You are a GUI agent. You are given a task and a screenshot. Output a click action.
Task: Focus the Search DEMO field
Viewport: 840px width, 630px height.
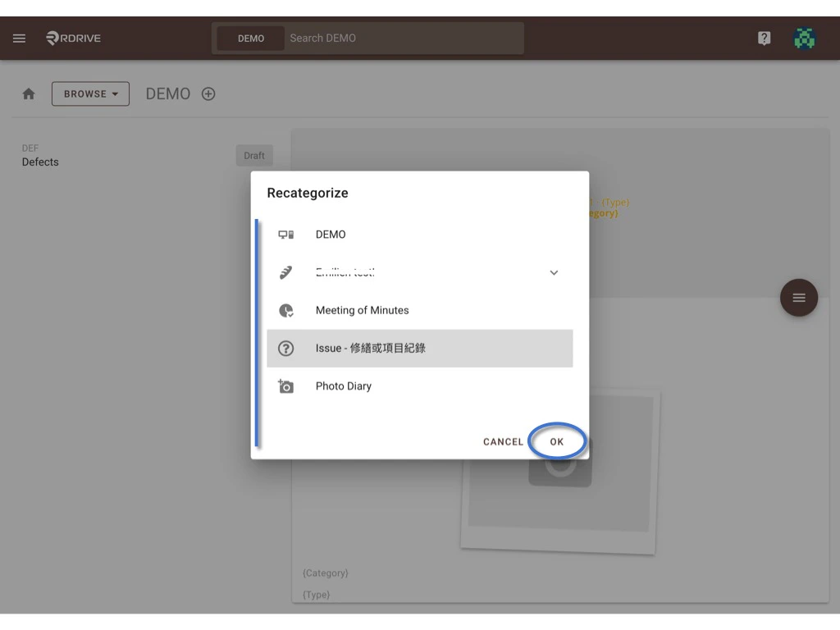coord(404,39)
